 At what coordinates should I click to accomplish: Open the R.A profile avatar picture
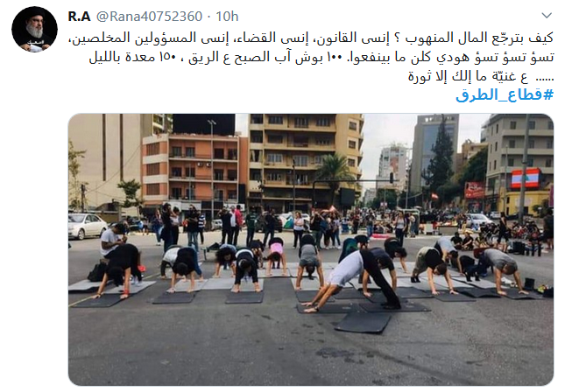click(x=34, y=30)
